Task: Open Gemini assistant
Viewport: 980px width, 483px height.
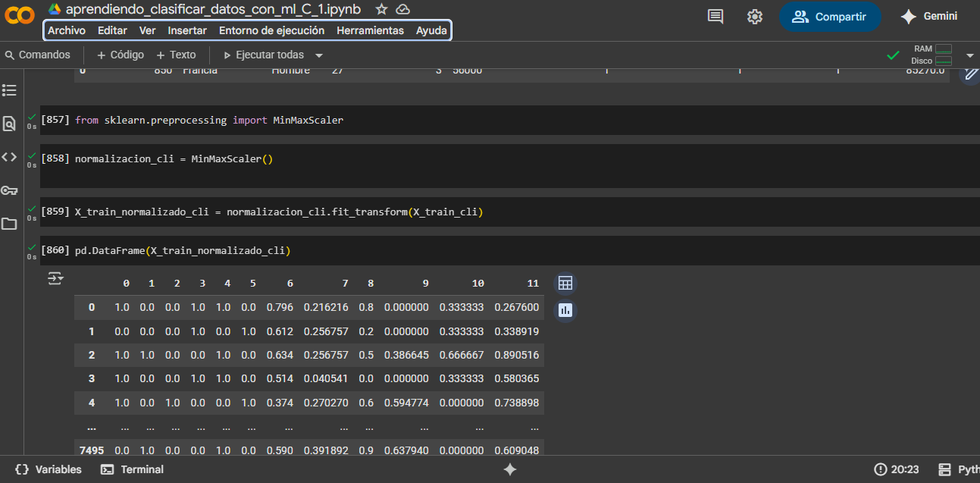Action: pyautogui.click(x=928, y=17)
